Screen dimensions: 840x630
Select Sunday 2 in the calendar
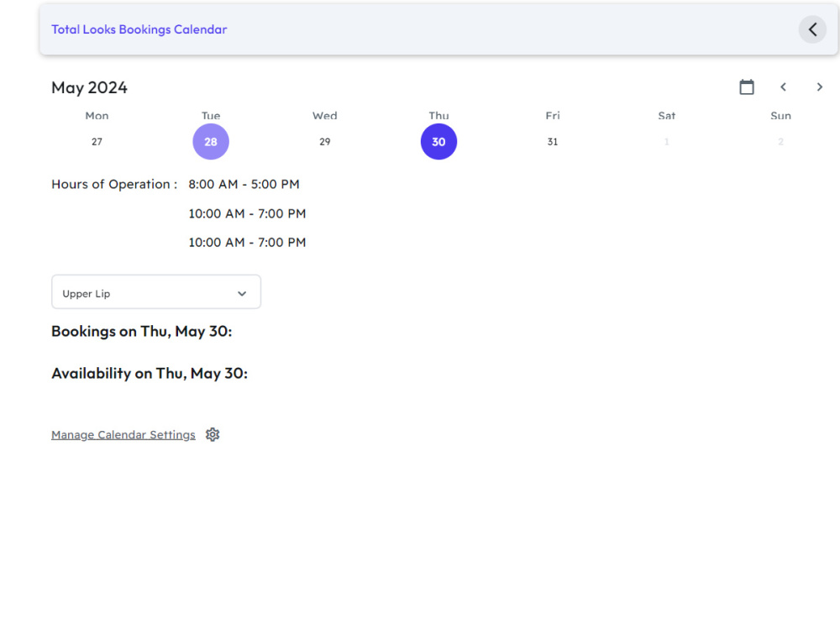(x=780, y=142)
